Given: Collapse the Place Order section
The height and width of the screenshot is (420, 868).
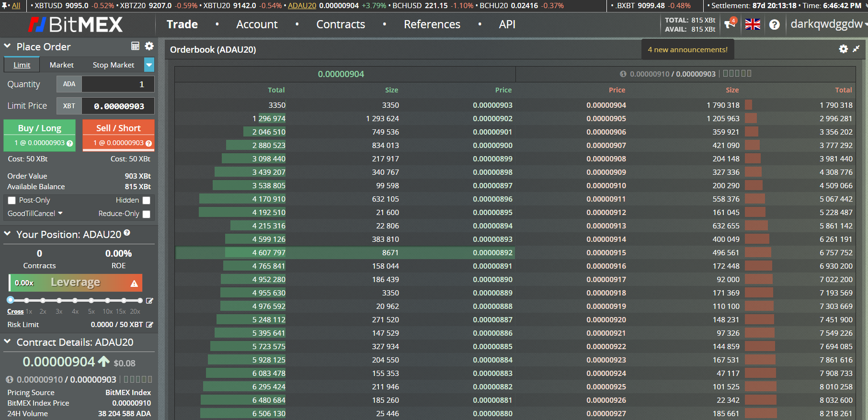Looking at the screenshot, I should click(x=7, y=46).
